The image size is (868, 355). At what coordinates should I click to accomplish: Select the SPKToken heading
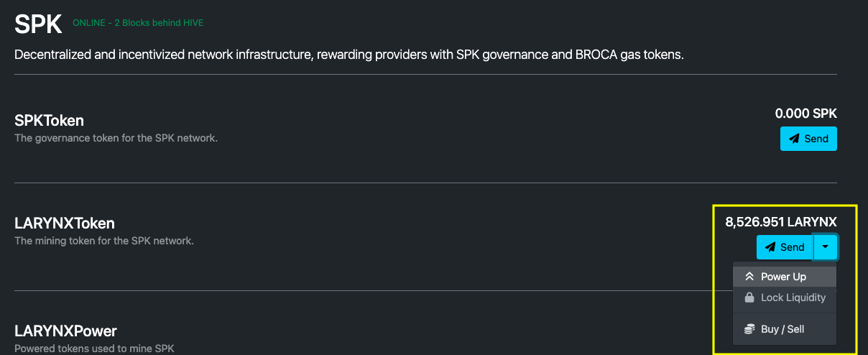(50, 121)
